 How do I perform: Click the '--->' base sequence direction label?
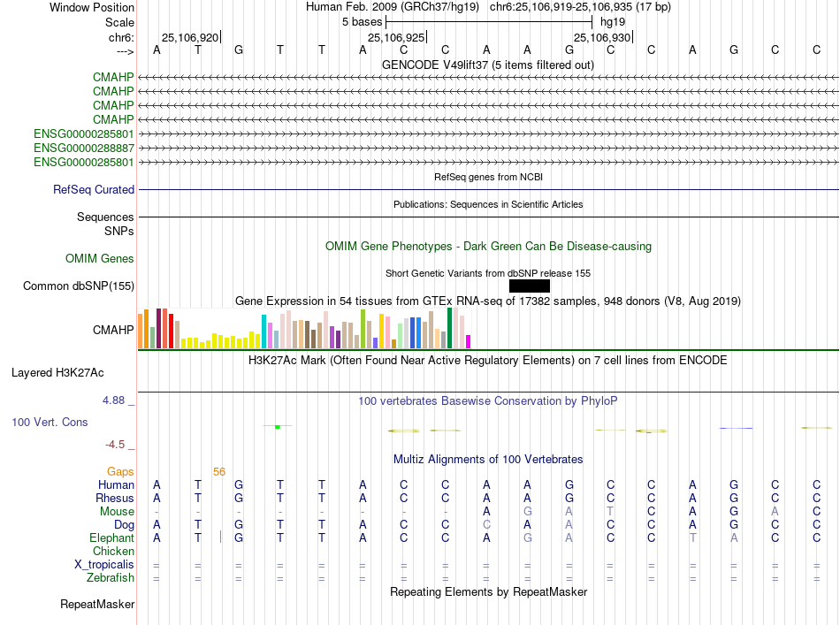[x=126, y=51]
